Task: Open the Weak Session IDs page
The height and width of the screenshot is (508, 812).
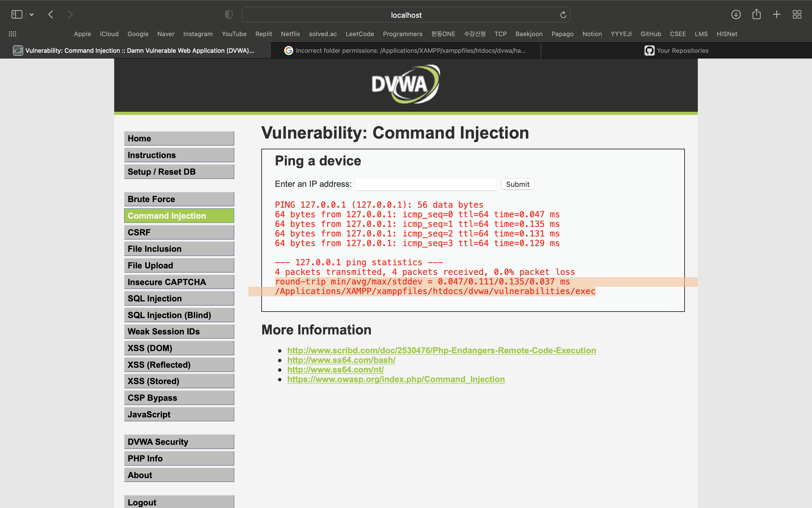Action: [179, 332]
